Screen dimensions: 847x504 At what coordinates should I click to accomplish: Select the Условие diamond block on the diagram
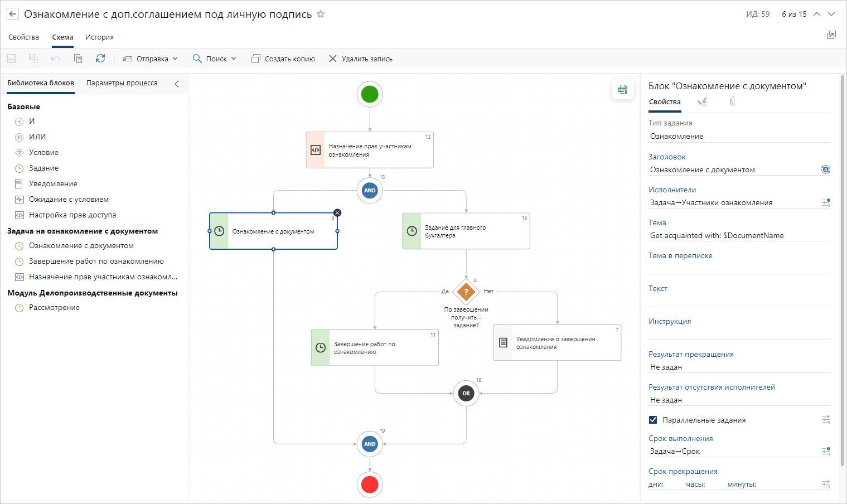tap(466, 291)
